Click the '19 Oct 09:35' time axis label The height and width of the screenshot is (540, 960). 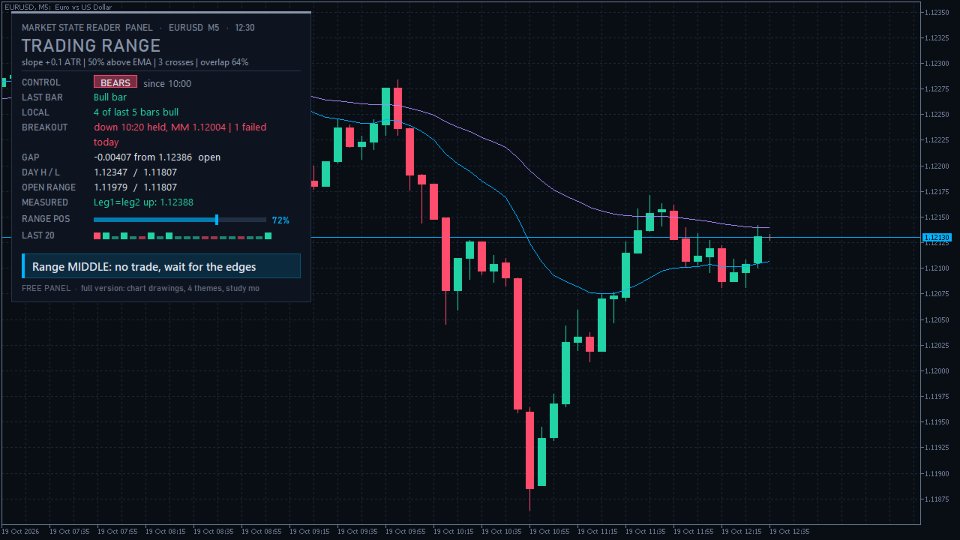[x=357, y=531]
